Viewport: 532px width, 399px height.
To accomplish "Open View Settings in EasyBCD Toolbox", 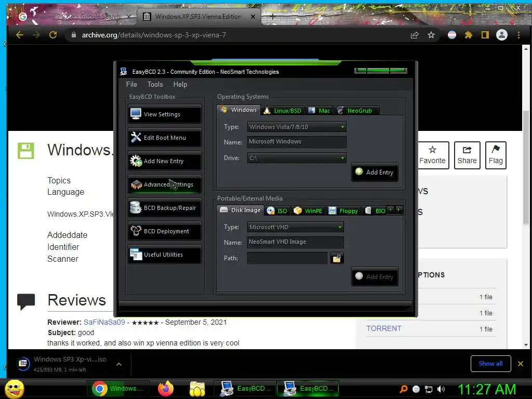I will click(x=165, y=114).
